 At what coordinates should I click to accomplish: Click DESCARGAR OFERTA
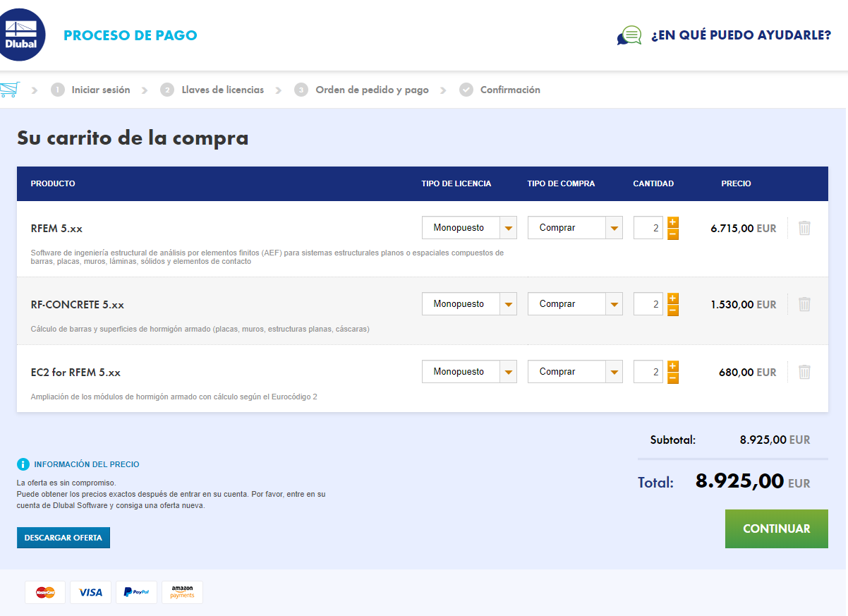coord(63,537)
